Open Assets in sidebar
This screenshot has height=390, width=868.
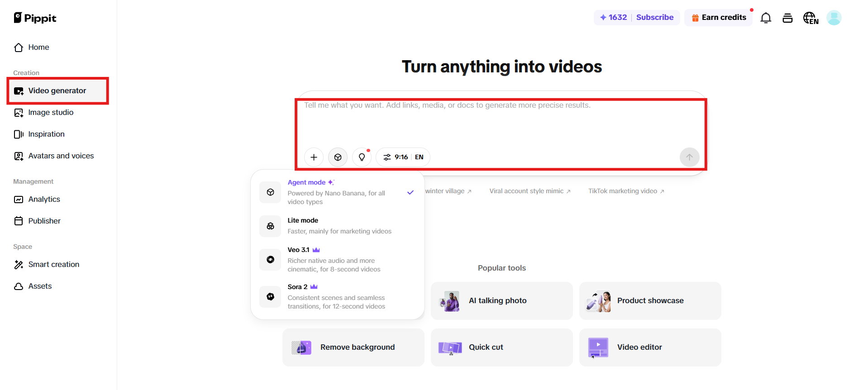[58, 286]
